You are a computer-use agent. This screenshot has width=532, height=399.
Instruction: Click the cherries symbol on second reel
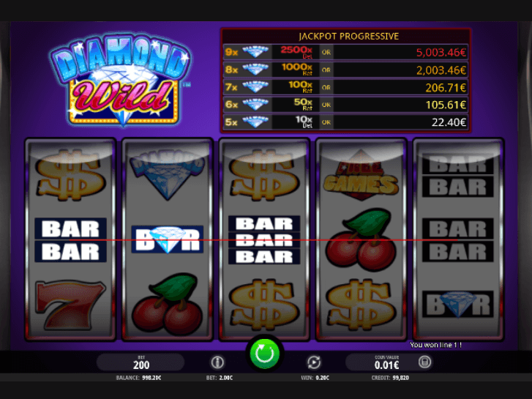tap(167, 304)
